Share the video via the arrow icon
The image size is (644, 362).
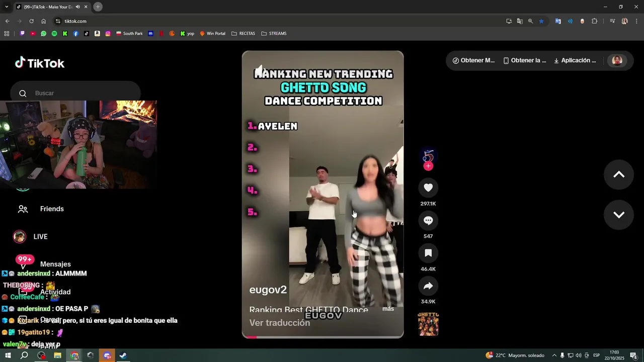tap(428, 286)
